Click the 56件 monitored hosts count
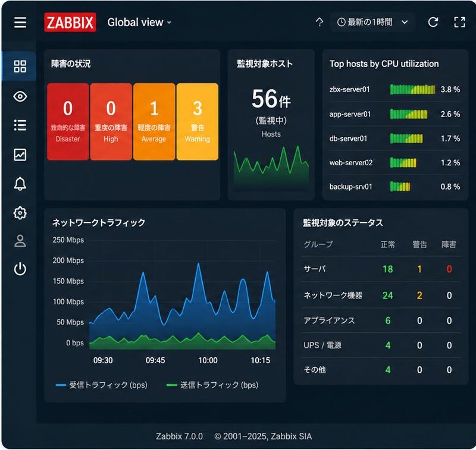Viewport: 476px width, 450px height. coord(271,99)
